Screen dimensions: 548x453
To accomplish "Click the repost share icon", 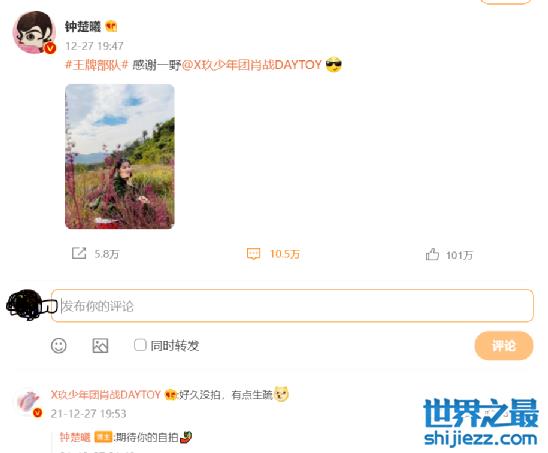I will tap(79, 253).
